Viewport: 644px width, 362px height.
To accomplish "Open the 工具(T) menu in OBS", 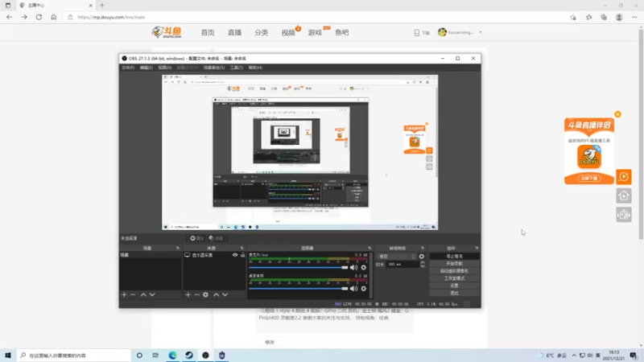I will point(237,68).
